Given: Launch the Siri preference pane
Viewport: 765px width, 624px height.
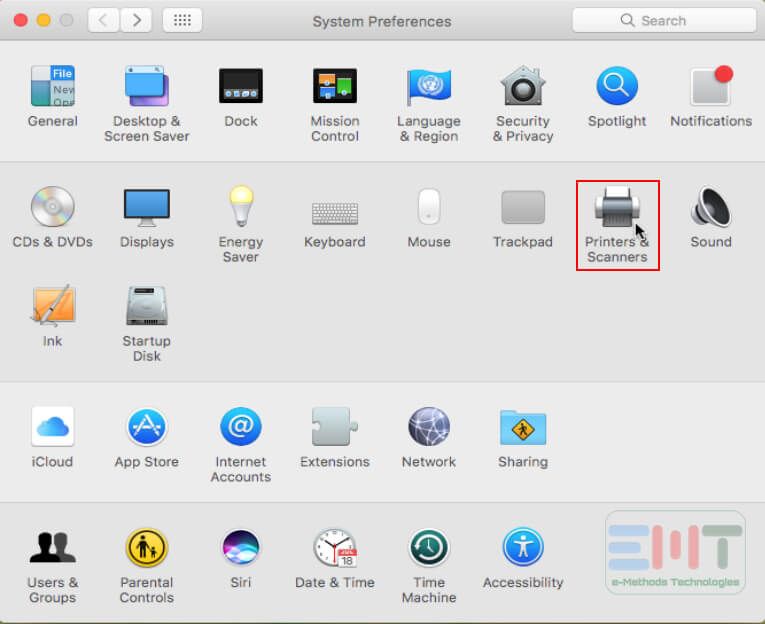Looking at the screenshot, I should (240, 549).
